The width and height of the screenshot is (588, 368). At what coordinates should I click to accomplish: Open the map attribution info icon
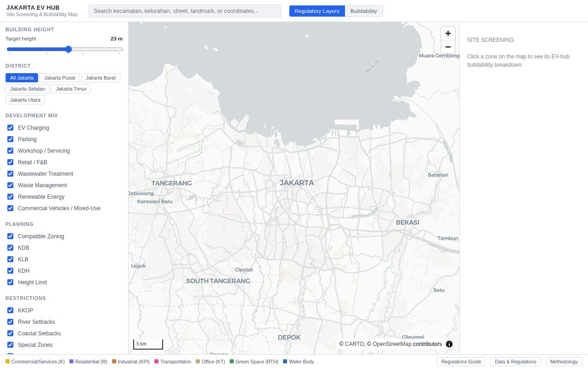click(x=449, y=344)
